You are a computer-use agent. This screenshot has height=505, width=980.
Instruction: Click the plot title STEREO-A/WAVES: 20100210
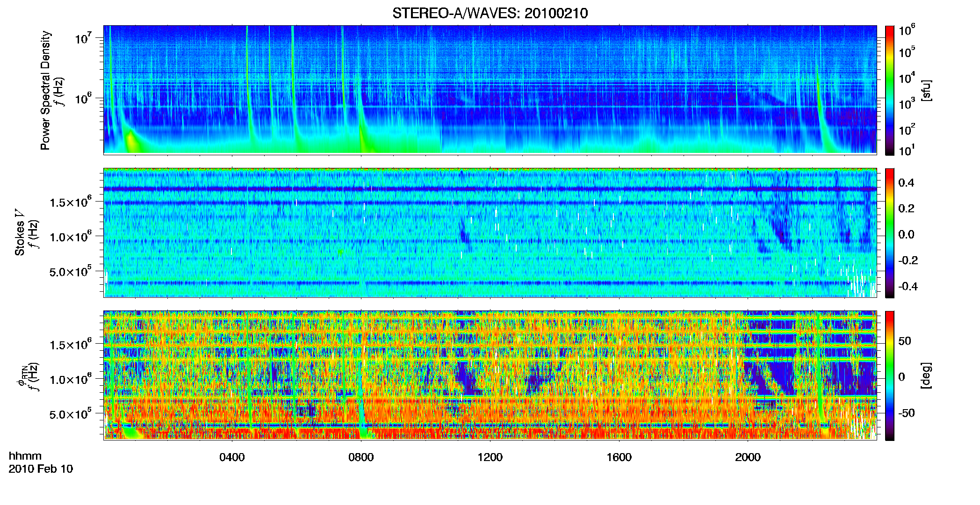pyautogui.click(x=490, y=13)
